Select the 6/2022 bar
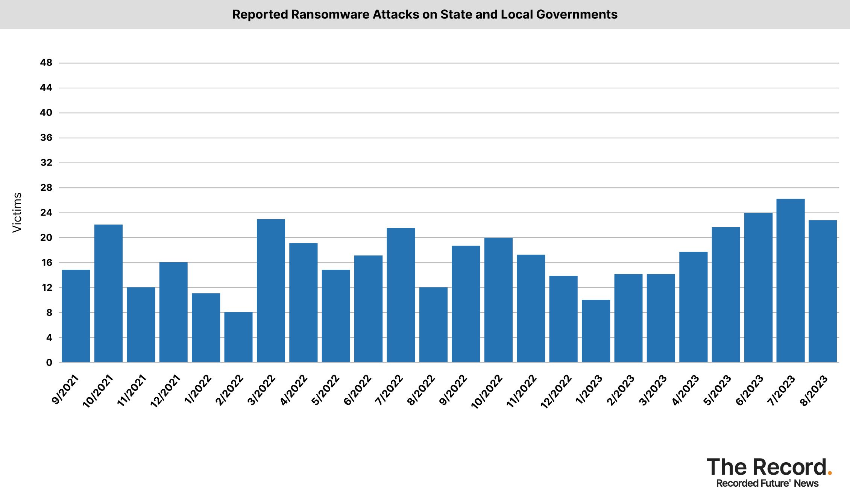Screen dimensions: 850x504 tap(369, 309)
